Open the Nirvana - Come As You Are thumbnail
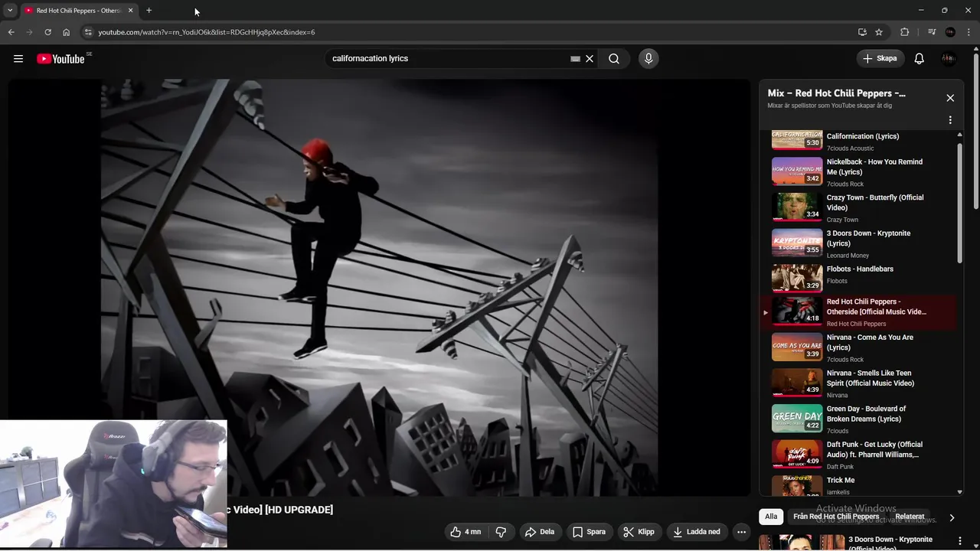980x551 pixels. 797,347
